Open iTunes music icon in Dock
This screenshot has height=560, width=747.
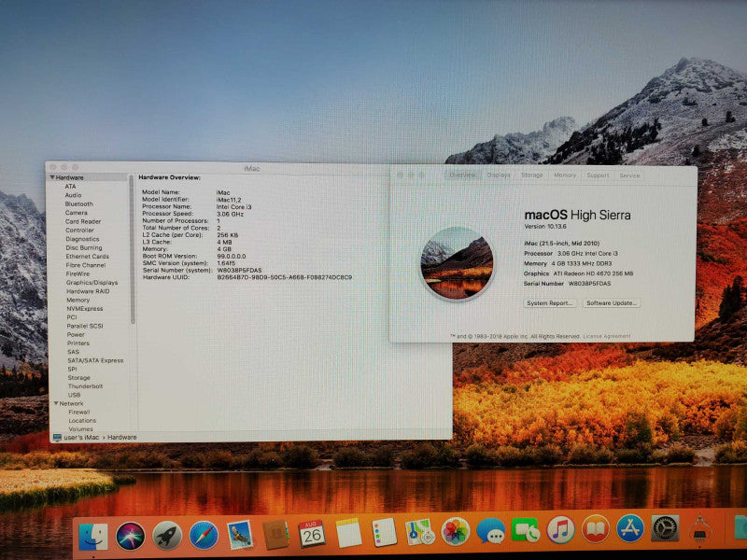coord(560,530)
